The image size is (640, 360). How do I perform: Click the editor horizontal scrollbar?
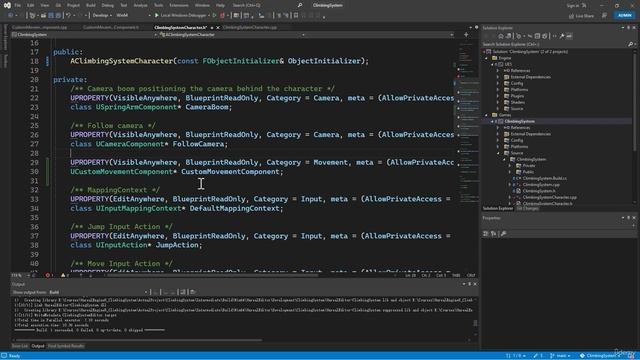[x=212, y=276]
